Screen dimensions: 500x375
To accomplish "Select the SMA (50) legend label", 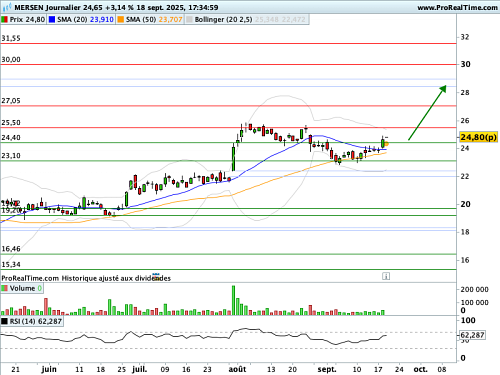I will coord(141,20).
